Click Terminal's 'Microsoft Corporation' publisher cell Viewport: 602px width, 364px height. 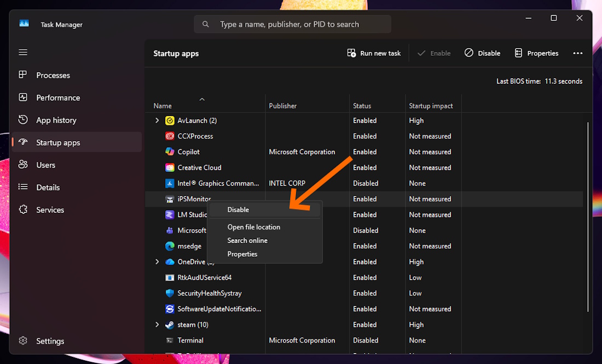302,340
